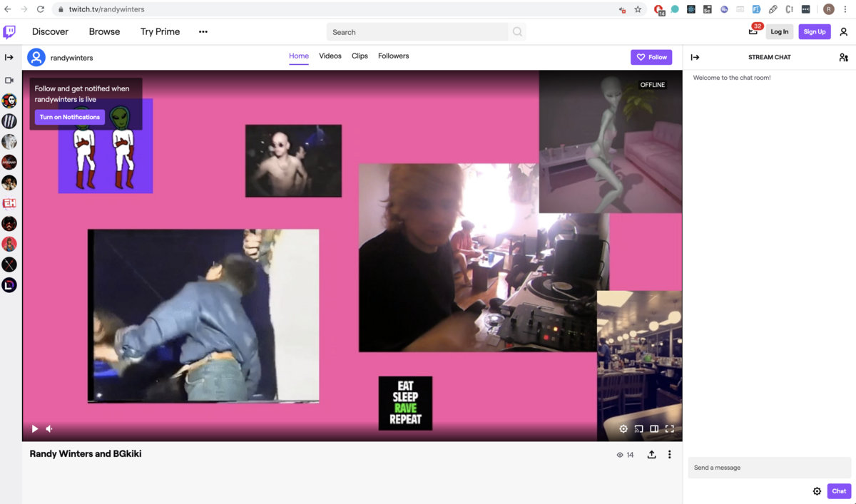Viewport: 856px width, 504px height.
Task: Open the user account icon menu
Action: (x=844, y=32)
